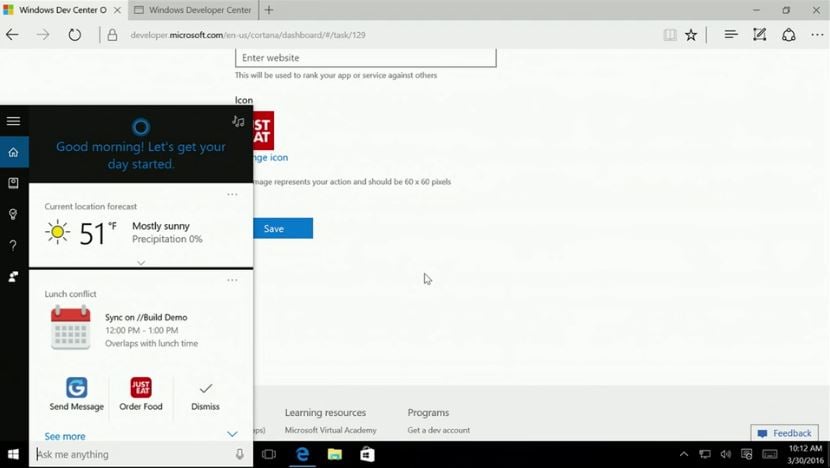Viewport: 830px width, 468px height.
Task: Open Get a dev account link
Action: click(x=439, y=430)
